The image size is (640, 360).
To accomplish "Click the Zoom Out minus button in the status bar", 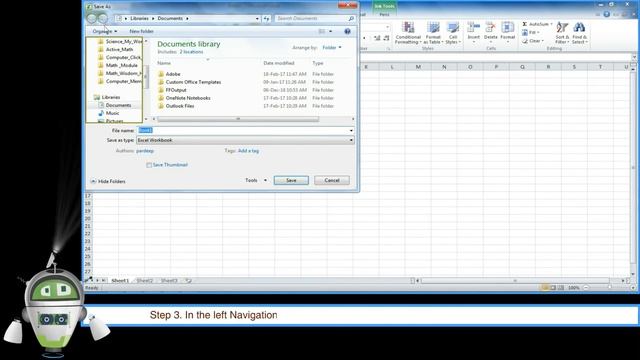I will click(586, 288).
